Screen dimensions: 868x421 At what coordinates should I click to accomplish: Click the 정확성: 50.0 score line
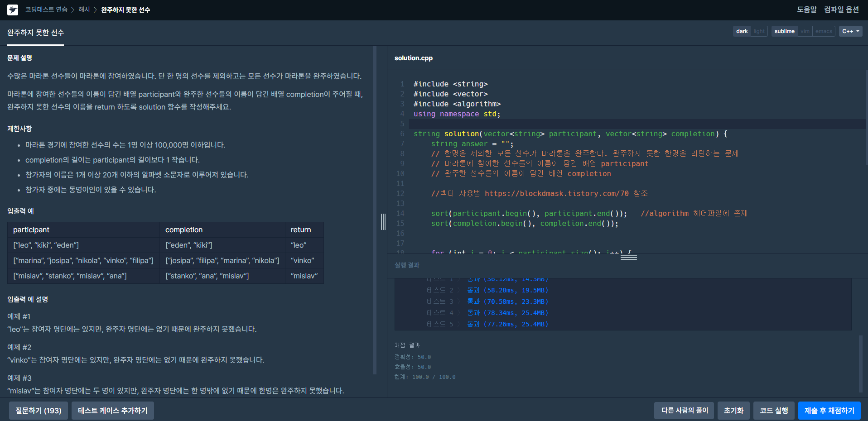coord(413,357)
